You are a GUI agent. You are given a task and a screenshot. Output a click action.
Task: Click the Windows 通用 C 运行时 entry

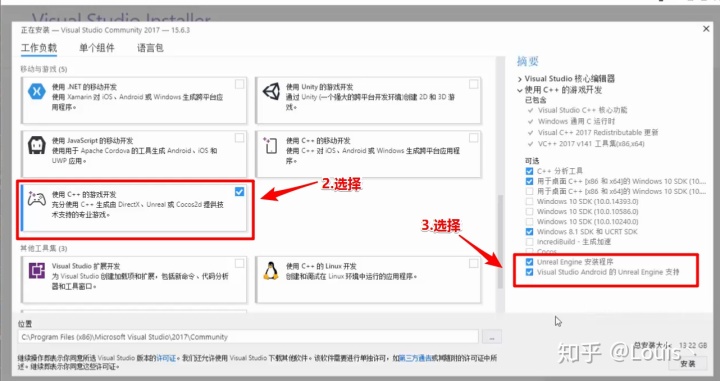pos(576,121)
